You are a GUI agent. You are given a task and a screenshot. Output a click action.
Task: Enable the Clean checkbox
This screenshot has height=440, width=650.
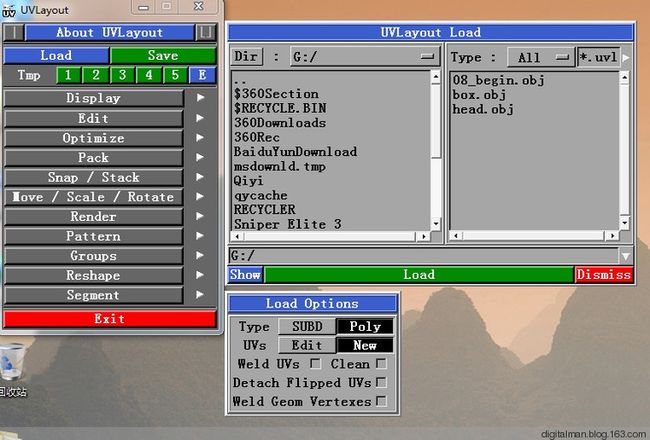coord(381,364)
